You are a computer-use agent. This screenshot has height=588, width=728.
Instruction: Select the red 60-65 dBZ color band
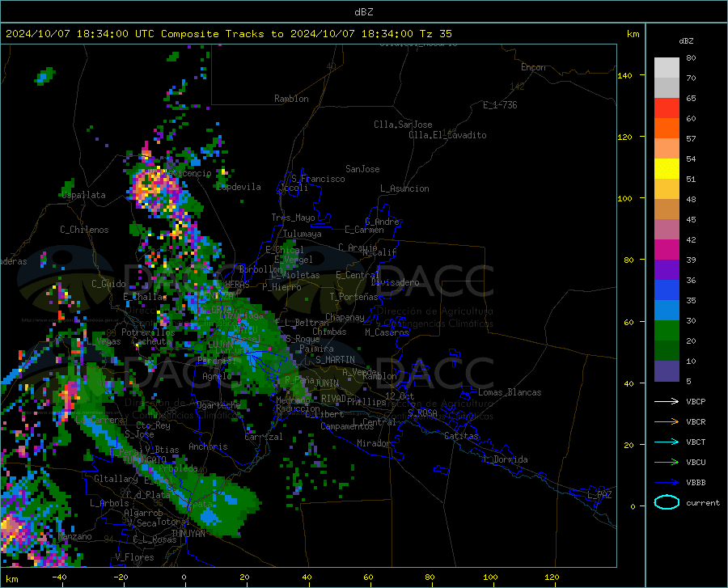point(667,108)
